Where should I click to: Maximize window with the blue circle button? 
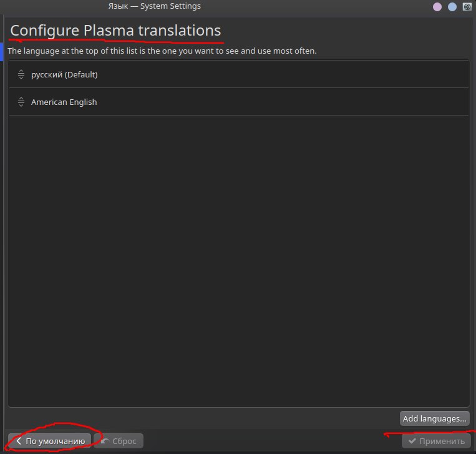point(452,7)
